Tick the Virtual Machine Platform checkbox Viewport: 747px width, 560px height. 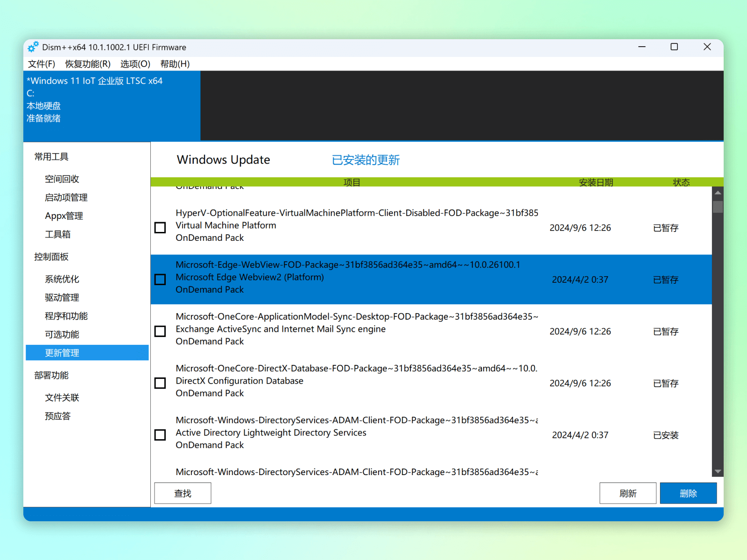point(160,228)
